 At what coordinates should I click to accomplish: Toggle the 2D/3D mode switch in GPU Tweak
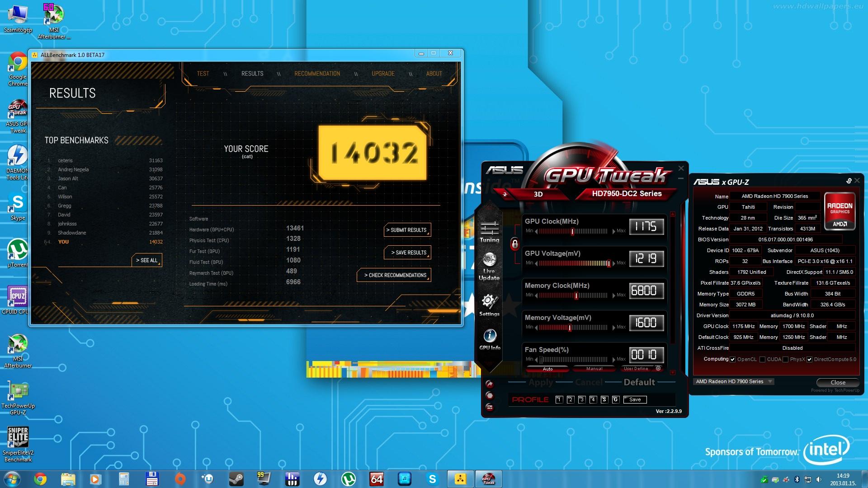[505, 194]
